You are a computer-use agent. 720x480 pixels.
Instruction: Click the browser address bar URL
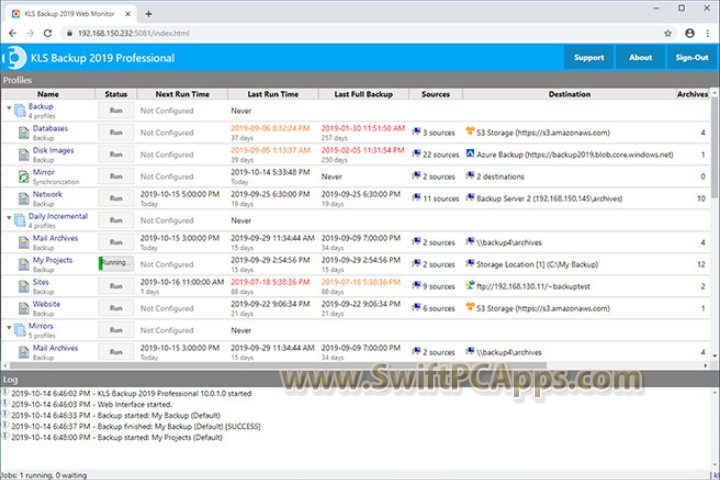(133, 33)
